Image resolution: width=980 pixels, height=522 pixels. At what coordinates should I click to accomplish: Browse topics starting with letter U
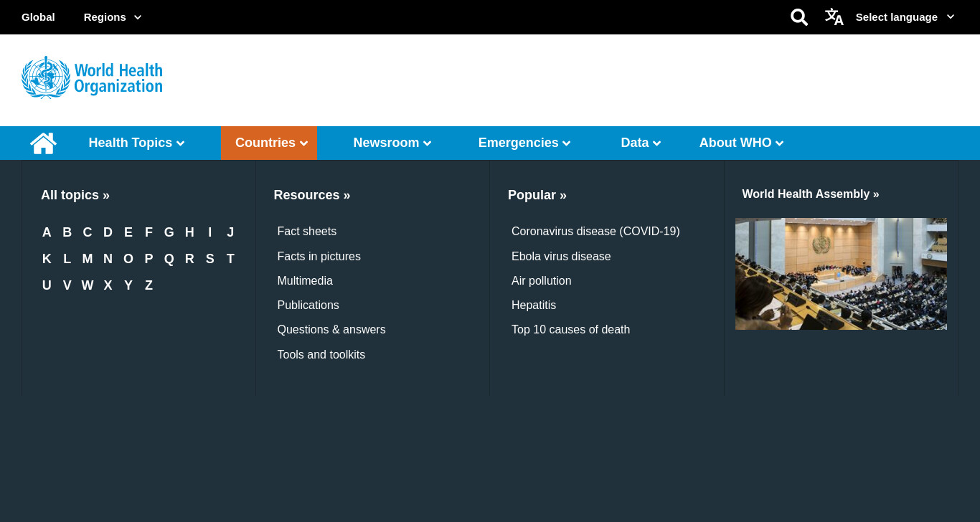tap(47, 285)
